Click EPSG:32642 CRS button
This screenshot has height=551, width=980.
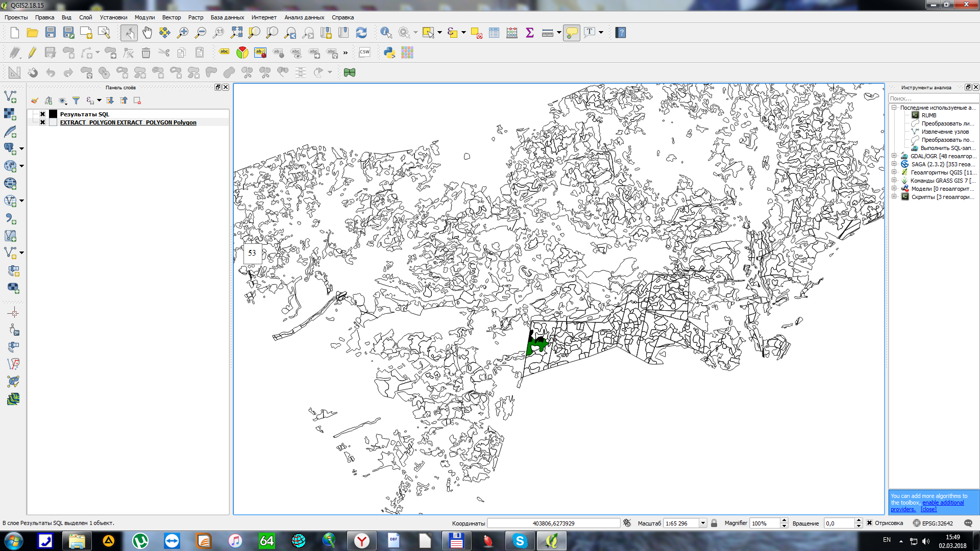click(933, 523)
